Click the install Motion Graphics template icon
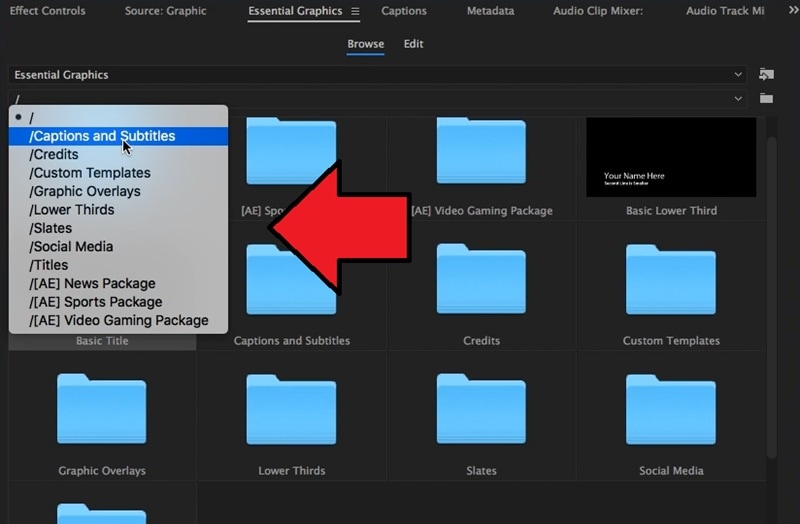 pos(766,74)
